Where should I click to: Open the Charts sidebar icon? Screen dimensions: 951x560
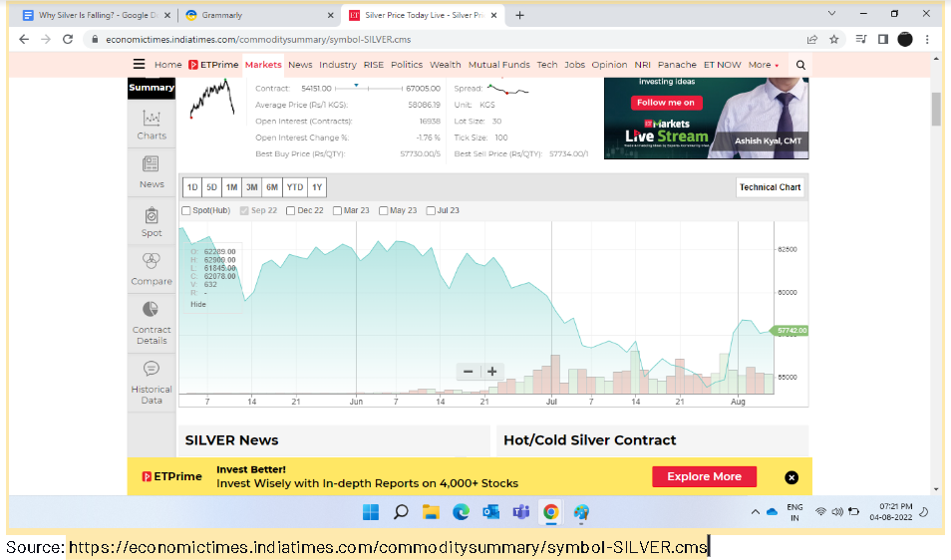point(152,119)
